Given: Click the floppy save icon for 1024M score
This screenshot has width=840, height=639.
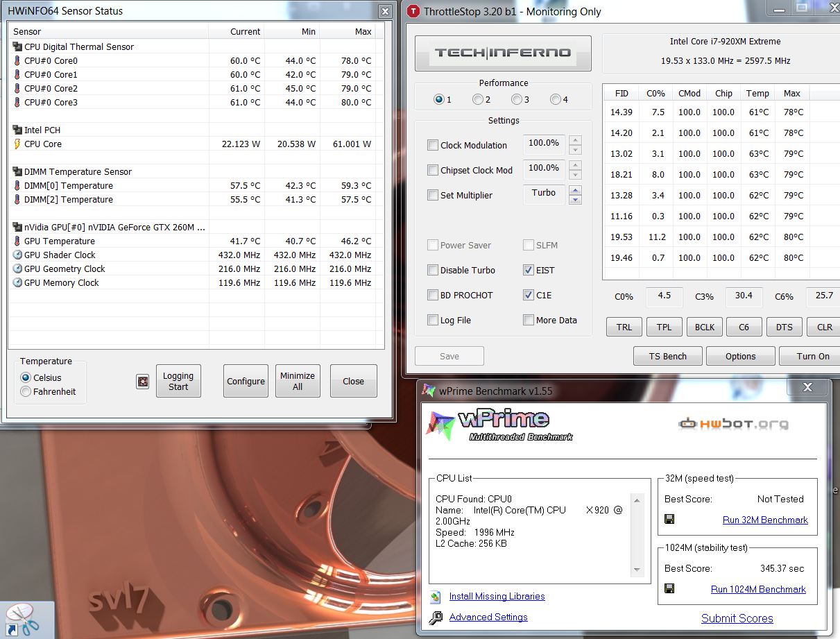Looking at the screenshot, I should (669, 588).
